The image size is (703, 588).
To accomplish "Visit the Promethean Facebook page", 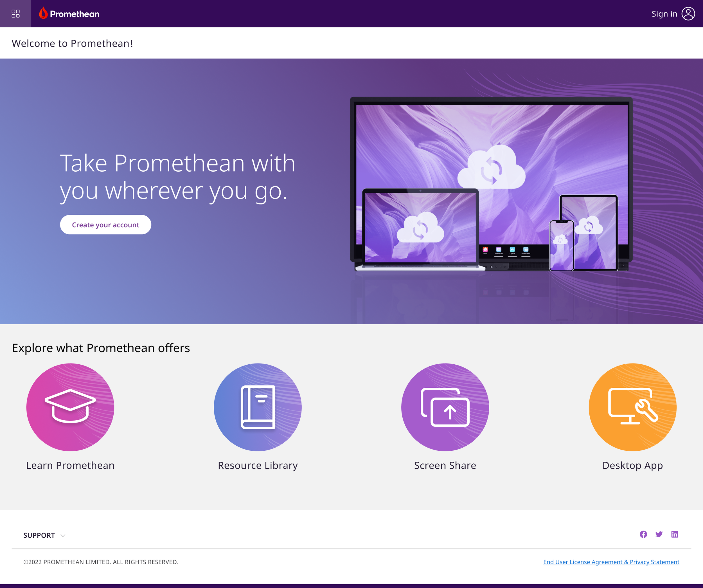I will (x=643, y=535).
